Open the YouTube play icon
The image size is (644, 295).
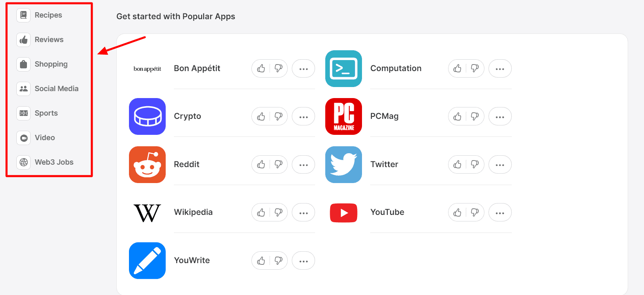coord(344,213)
